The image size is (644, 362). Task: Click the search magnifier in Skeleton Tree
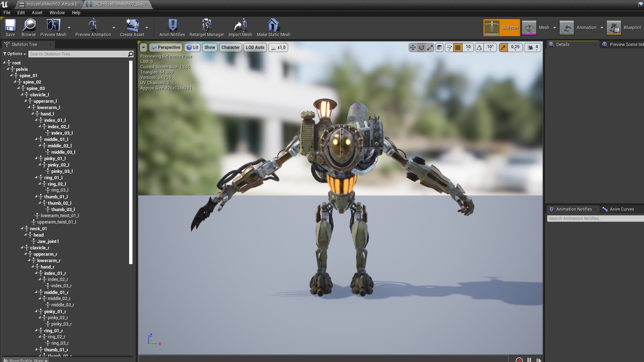pyautogui.click(x=131, y=54)
